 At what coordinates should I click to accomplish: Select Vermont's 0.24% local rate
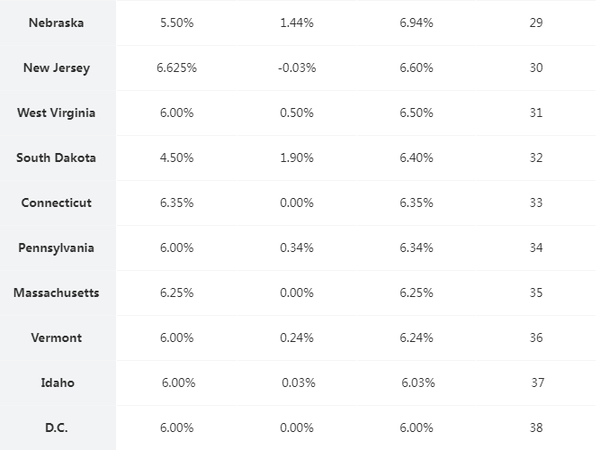click(297, 337)
